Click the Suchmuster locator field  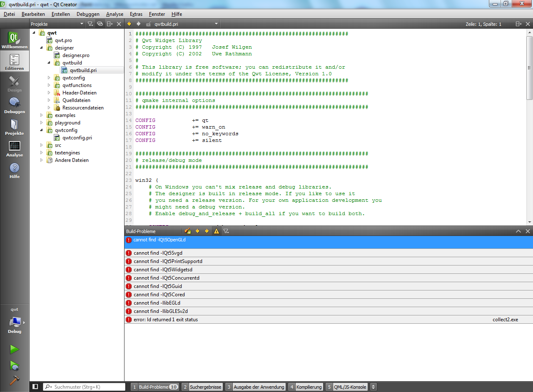pyautogui.click(x=84, y=387)
